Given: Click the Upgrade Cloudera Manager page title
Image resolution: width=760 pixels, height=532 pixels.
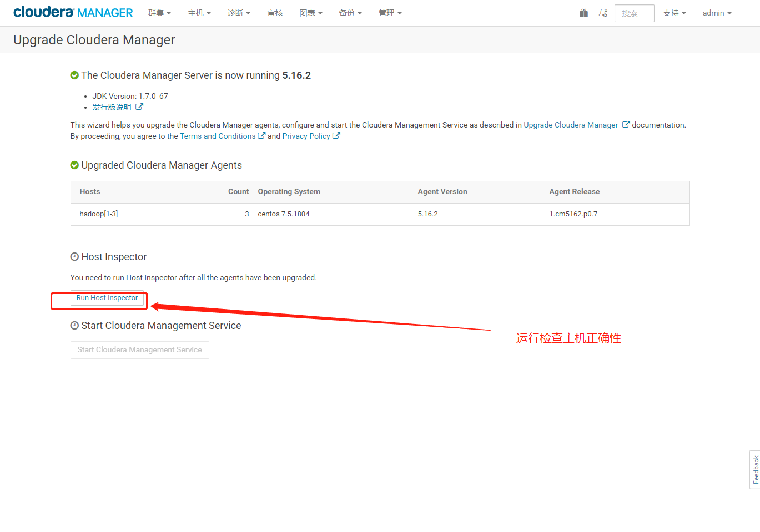Looking at the screenshot, I should click(94, 40).
